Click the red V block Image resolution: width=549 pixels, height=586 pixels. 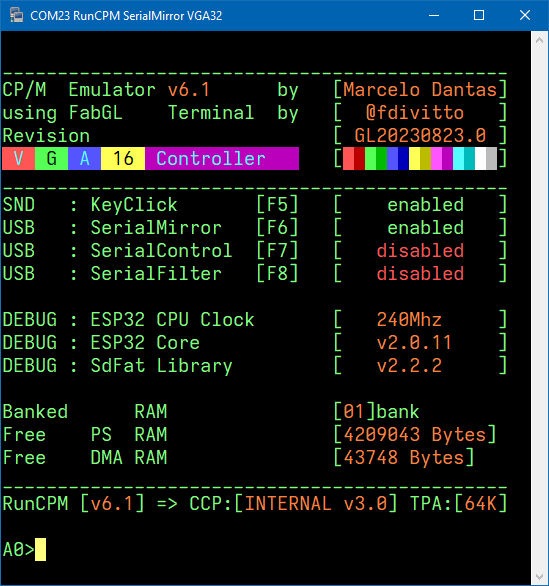[x=18, y=158]
